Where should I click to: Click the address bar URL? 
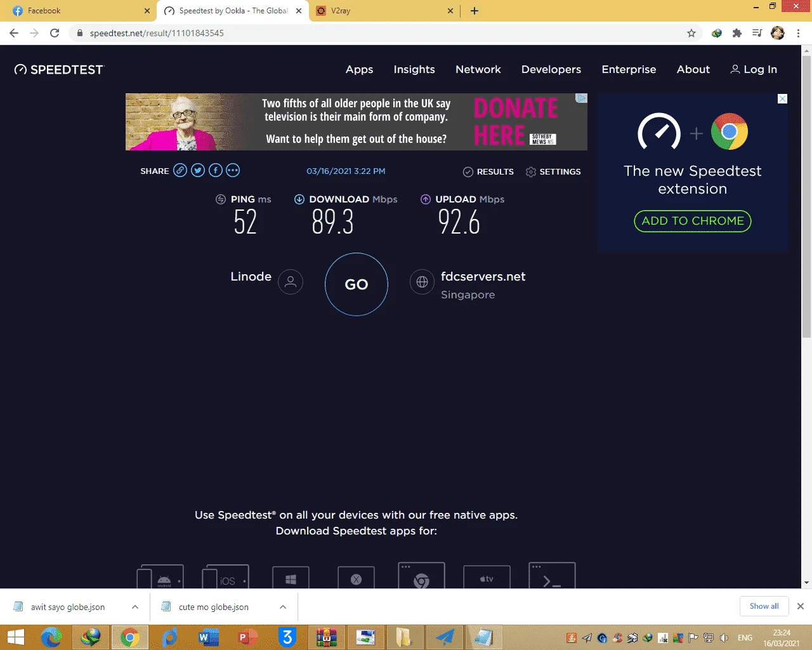pyautogui.click(x=157, y=33)
